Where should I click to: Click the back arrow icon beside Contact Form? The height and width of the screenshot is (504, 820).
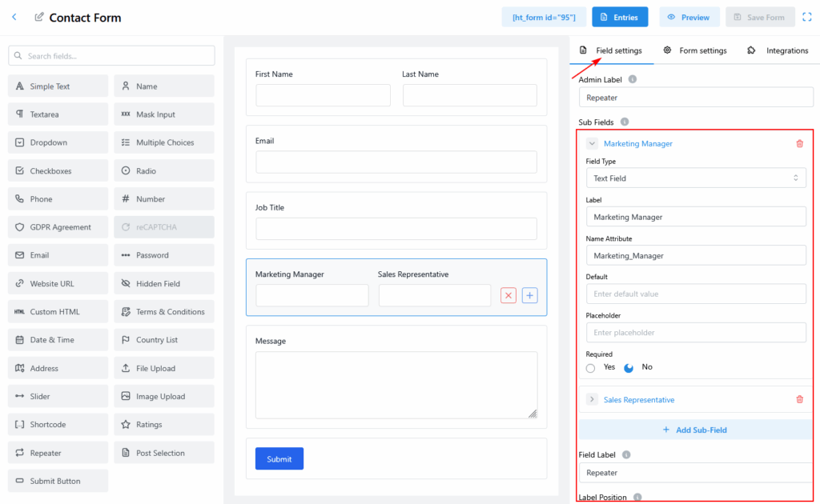(14, 17)
